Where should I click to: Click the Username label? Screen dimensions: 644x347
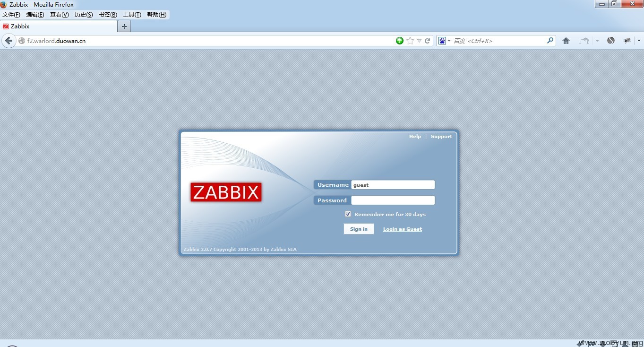[x=333, y=185]
